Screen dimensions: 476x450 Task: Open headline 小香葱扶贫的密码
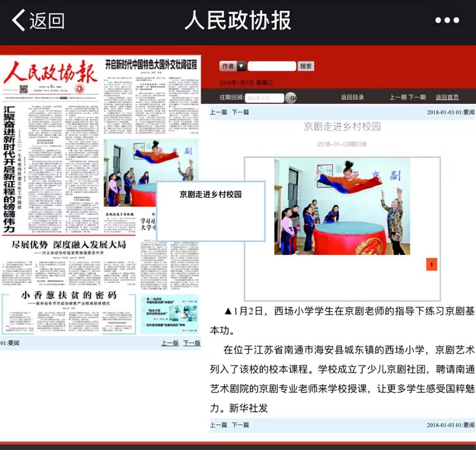(x=68, y=295)
